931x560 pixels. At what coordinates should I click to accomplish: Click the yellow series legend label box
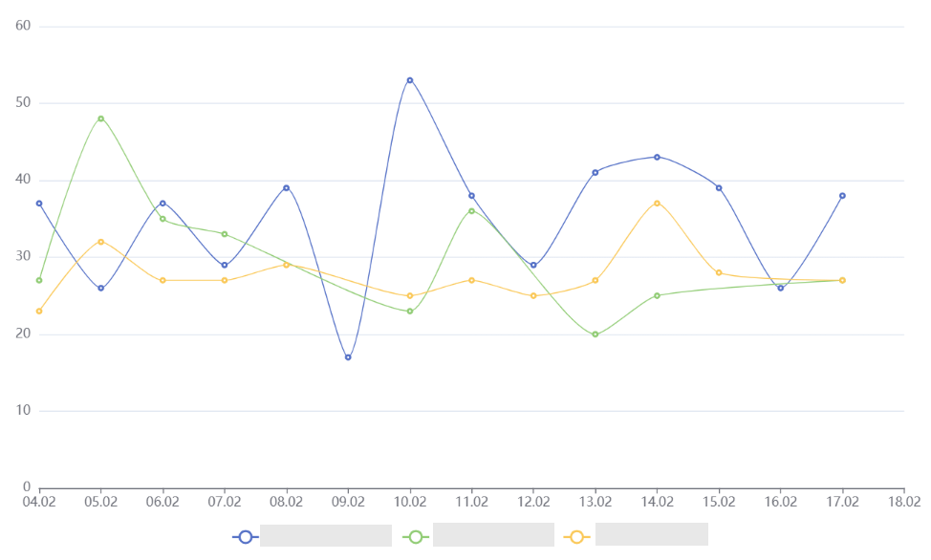(651, 535)
